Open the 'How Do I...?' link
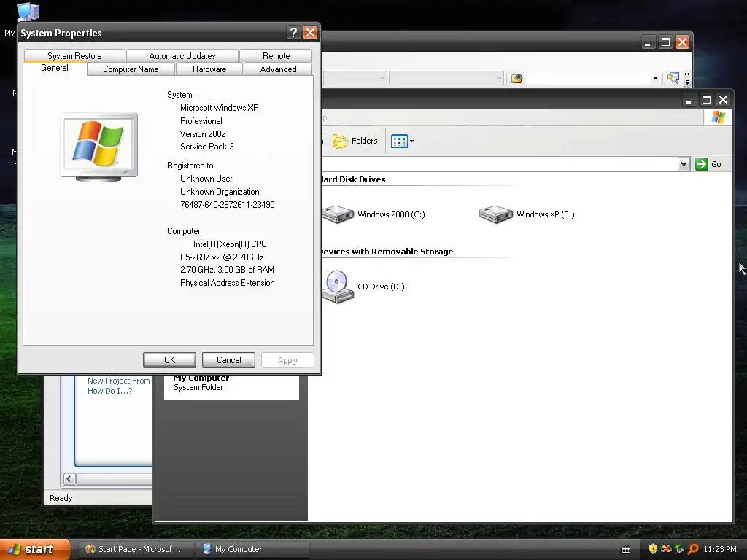Screen dimensions: 747x560 (x=110, y=391)
